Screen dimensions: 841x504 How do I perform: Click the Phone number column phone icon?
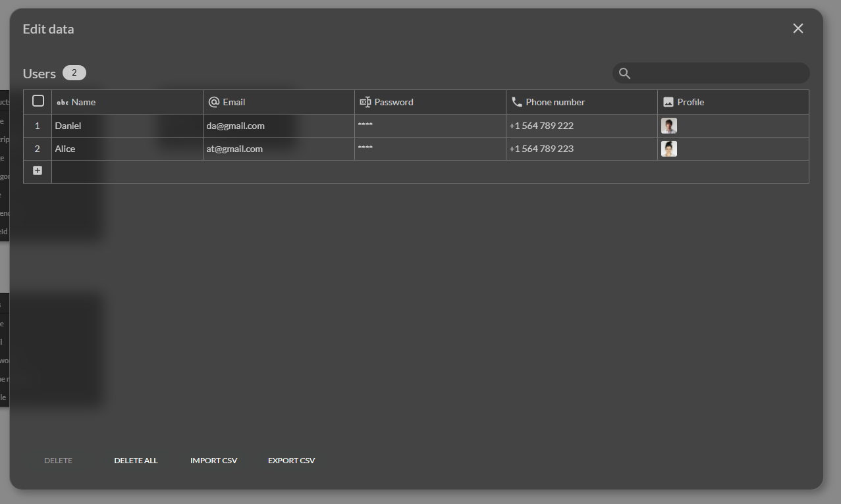point(517,102)
